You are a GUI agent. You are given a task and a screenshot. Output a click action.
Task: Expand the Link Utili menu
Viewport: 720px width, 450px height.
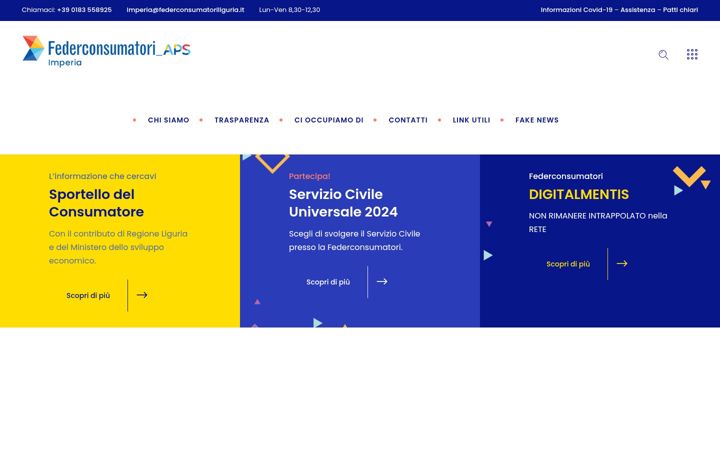tap(471, 120)
